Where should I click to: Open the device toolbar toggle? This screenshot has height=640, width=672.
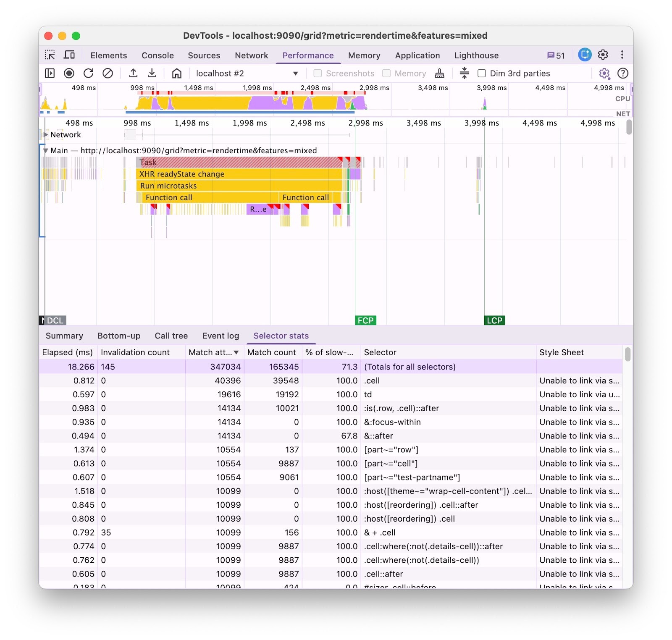pyautogui.click(x=69, y=55)
